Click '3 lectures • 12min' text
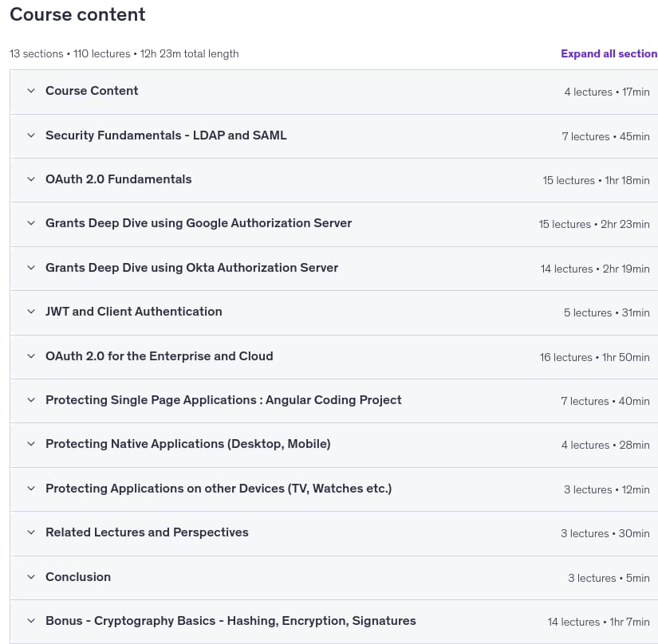The image size is (658, 644). (x=607, y=489)
